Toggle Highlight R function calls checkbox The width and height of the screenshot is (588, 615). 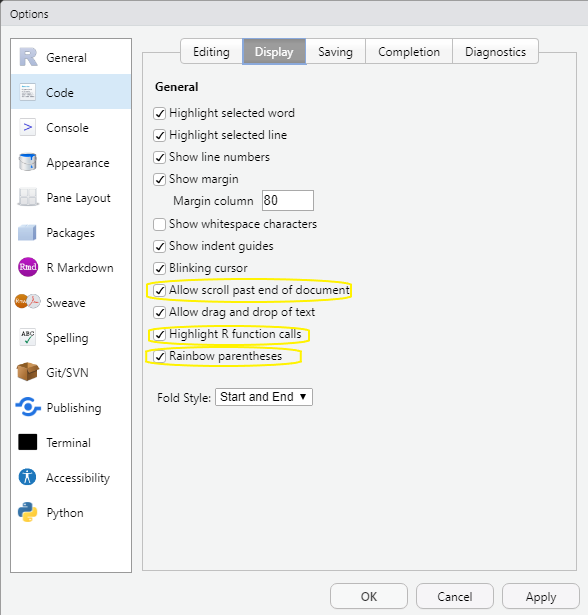(x=159, y=335)
